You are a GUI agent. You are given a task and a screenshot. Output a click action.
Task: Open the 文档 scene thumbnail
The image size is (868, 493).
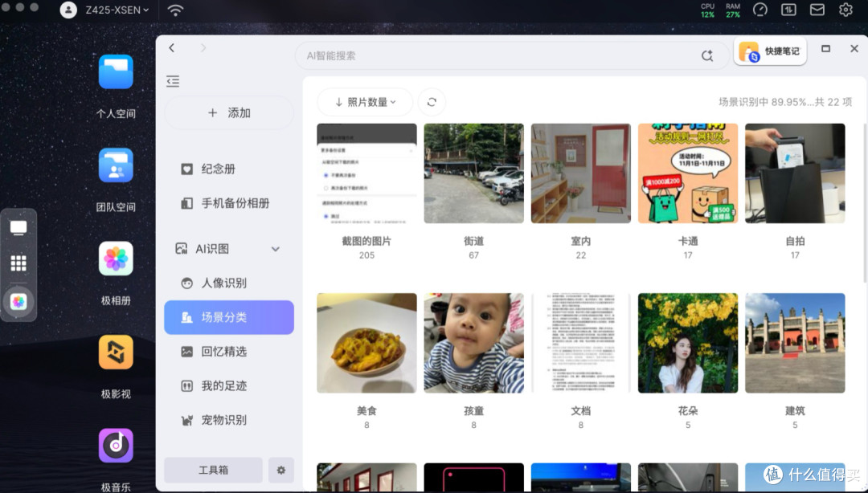[x=581, y=343]
